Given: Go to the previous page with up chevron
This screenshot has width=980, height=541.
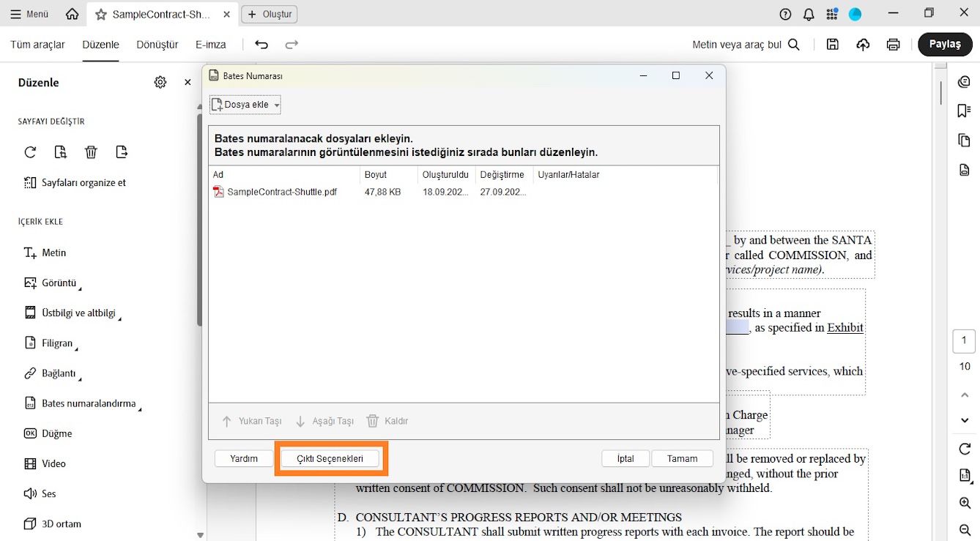Looking at the screenshot, I should pyautogui.click(x=965, y=395).
